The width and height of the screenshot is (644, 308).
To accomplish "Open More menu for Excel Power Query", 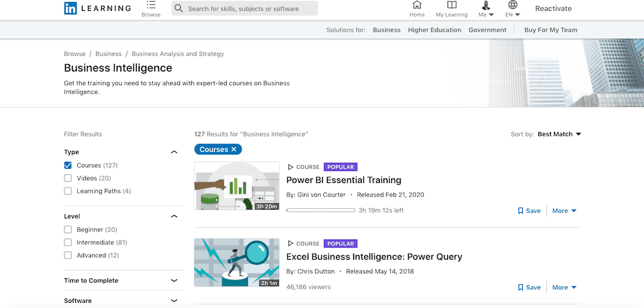I will [x=564, y=287].
